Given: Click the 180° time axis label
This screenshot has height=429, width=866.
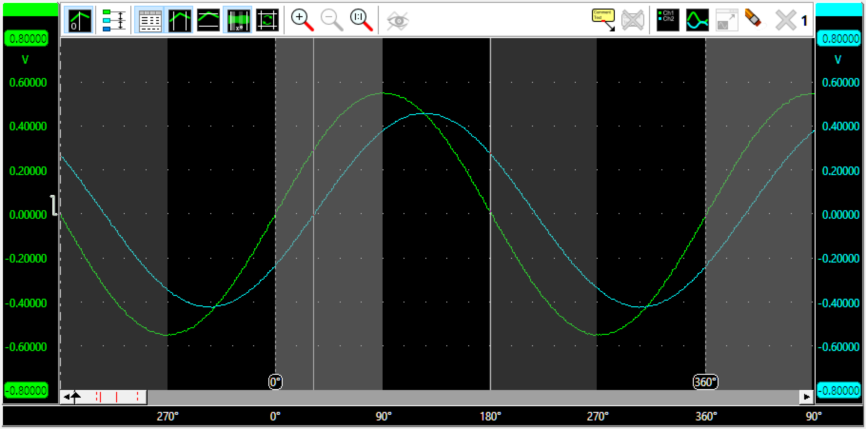Looking at the screenshot, I should [x=491, y=417].
